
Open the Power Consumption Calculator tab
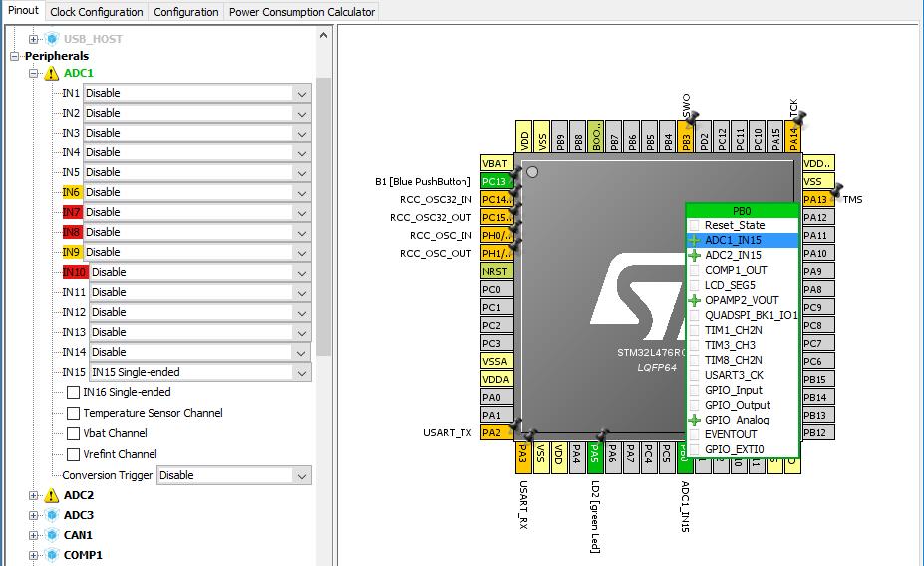point(302,12)
